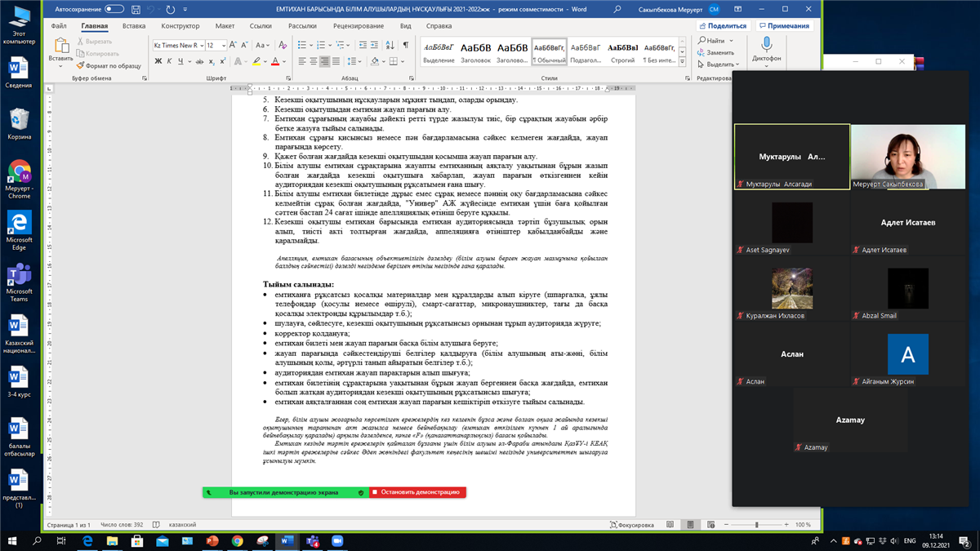Screen dimensions: 980x551
Task: Apply center alignment to the paragraph
Action: [314, 61]
